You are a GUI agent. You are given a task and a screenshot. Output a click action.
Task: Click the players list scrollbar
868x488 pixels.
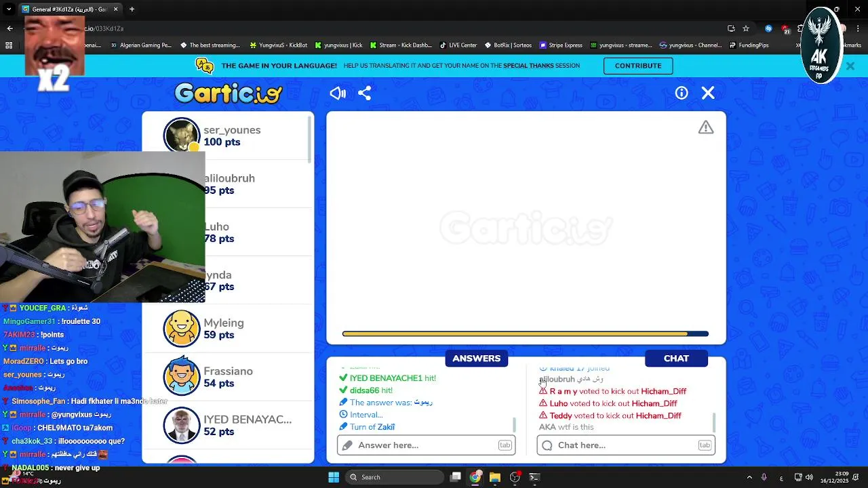[310, 139]
